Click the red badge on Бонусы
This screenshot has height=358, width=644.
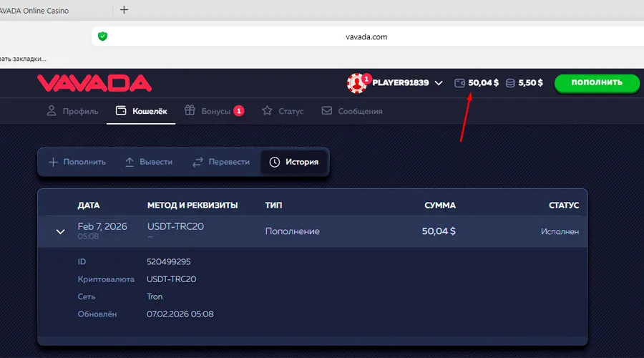coord(238,110)
